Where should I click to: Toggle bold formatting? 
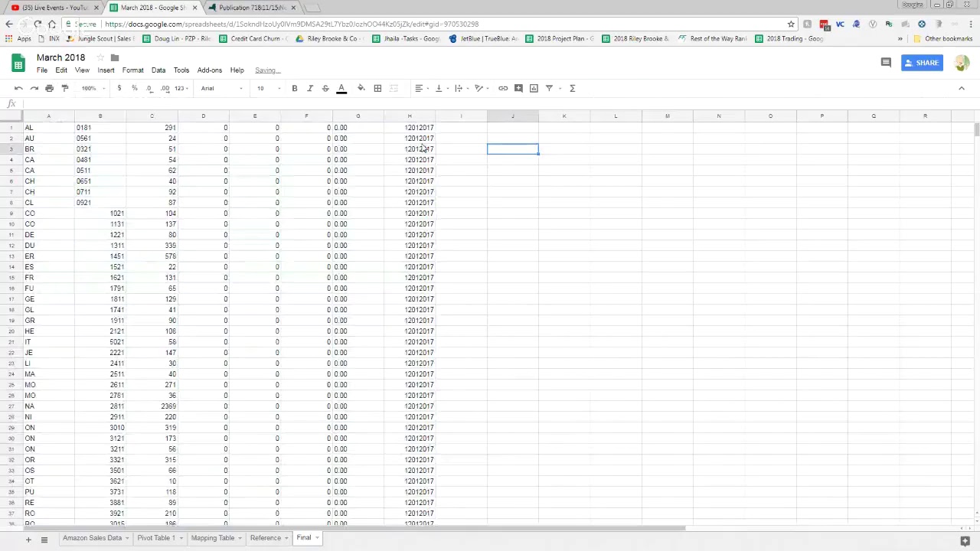point(294,88)
